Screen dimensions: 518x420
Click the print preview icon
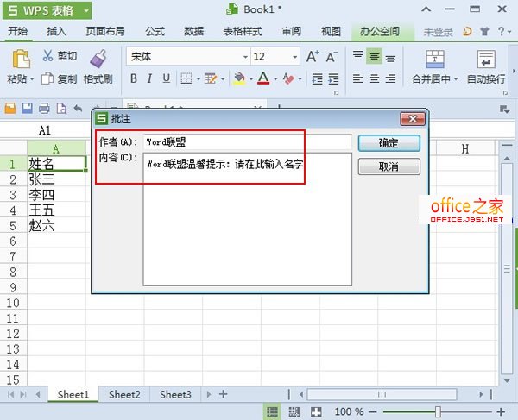pyautogui.click(x=61, y=108)
